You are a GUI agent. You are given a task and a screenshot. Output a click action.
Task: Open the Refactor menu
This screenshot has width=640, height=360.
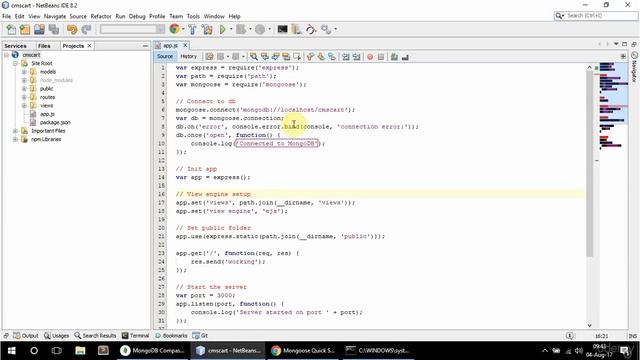101,16
